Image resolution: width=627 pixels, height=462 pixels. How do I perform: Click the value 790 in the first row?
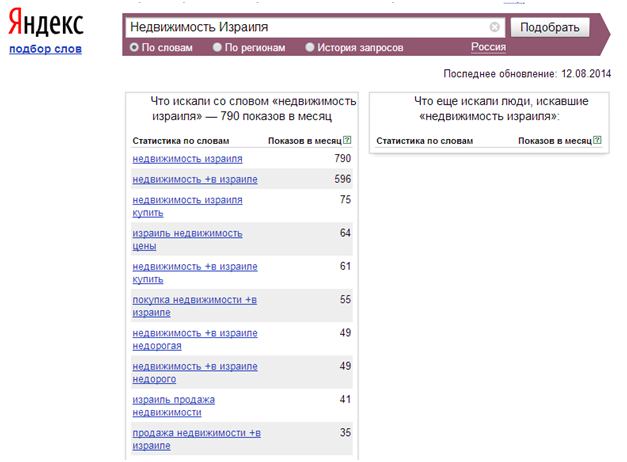tap(343, 158)
